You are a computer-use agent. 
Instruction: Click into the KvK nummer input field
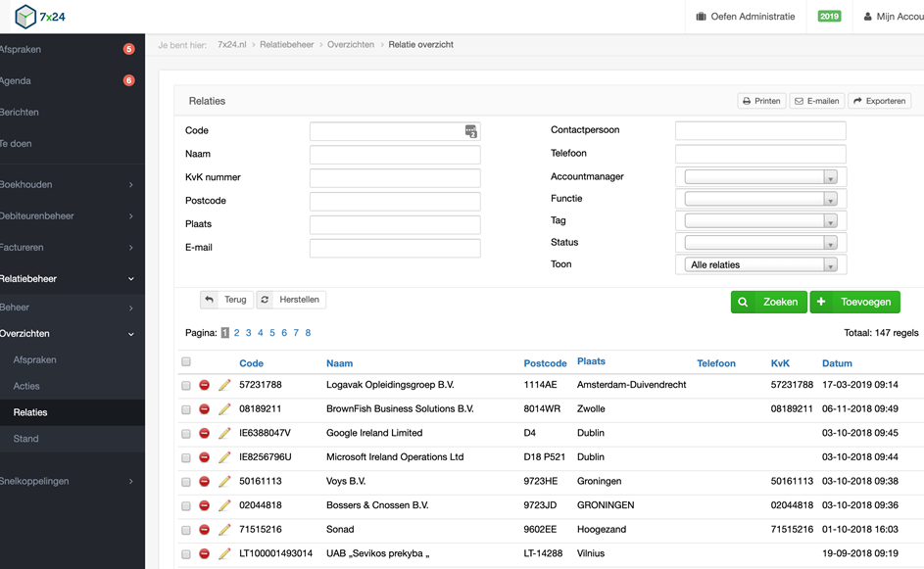pos(395,178)
